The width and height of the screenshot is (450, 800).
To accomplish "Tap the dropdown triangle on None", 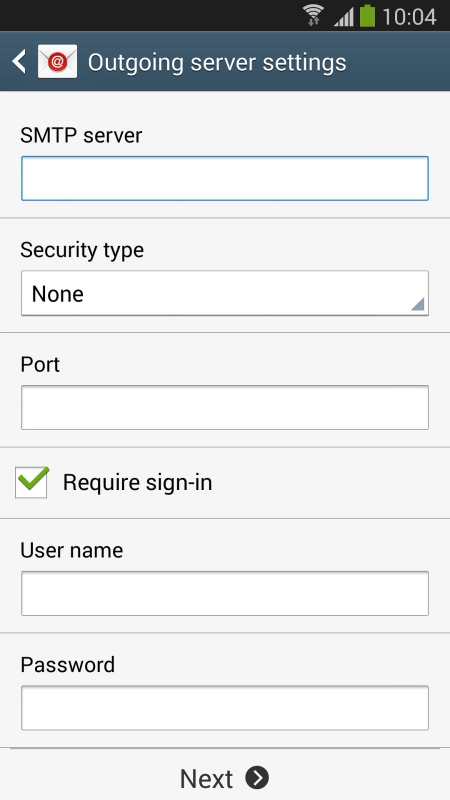I will [x=417, y=305].
